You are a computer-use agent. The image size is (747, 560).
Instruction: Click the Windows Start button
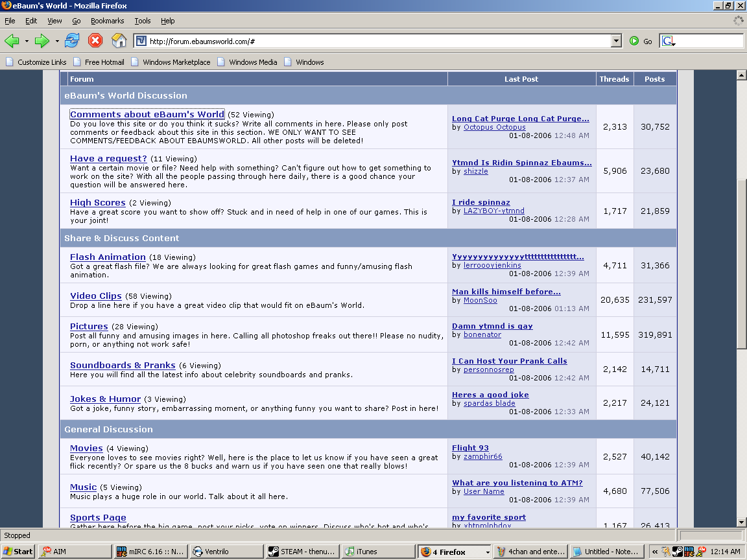pos(18,552)
